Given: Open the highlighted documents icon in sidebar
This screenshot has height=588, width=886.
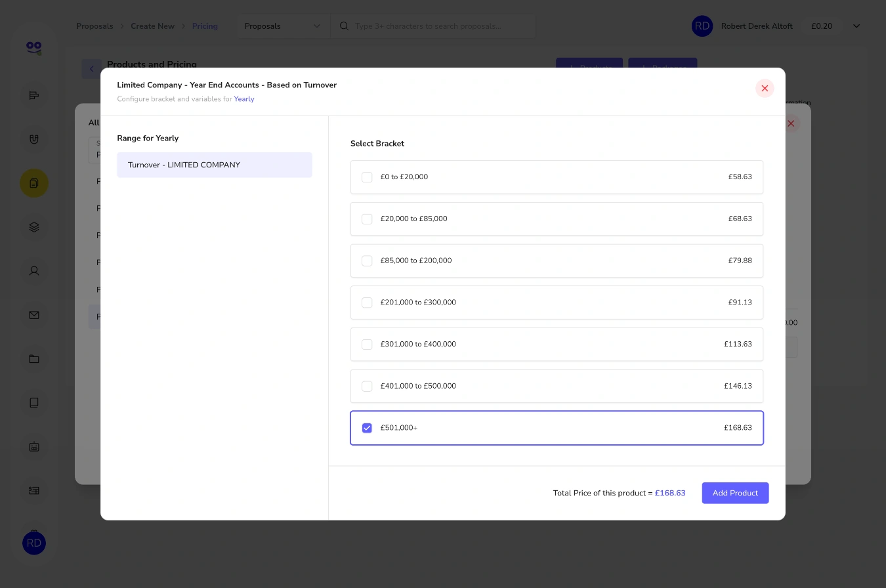Looking at the screenshot, I should (x=34, y=183).
